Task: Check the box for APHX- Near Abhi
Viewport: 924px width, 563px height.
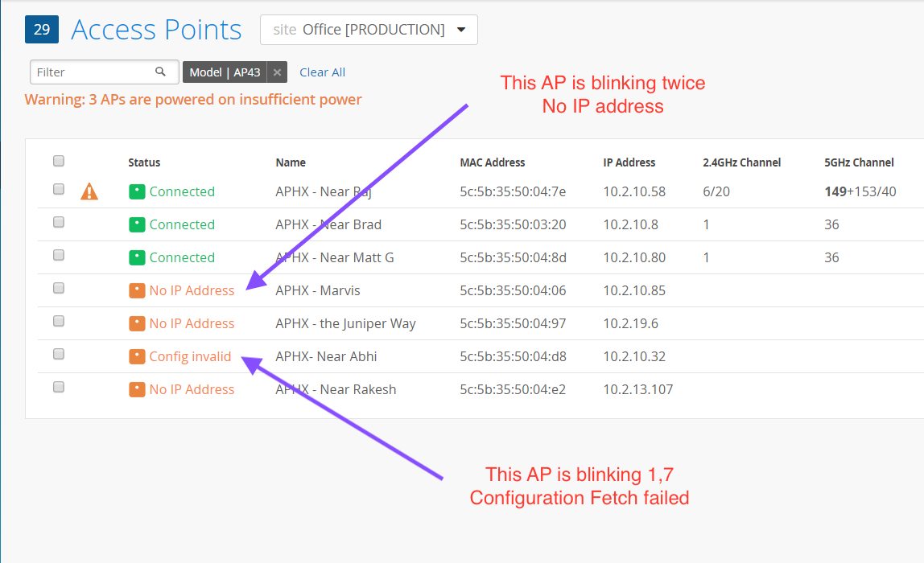Action: coord(59,354)
